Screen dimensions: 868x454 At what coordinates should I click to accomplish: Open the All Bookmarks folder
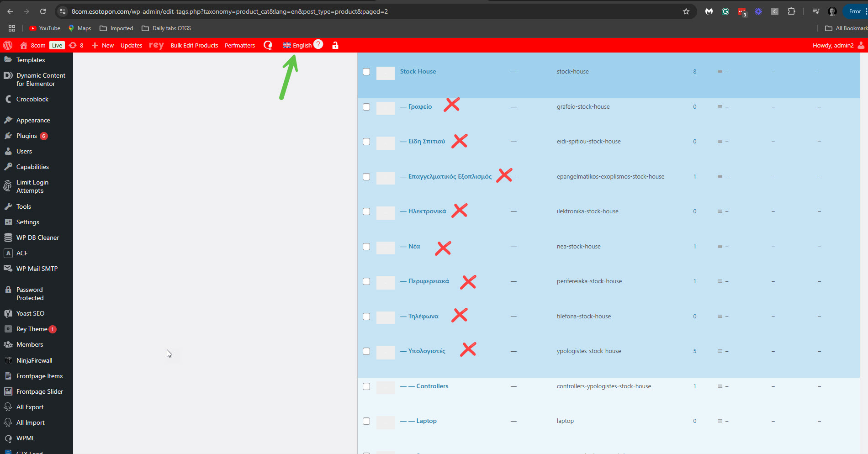(x=846, y=28)
